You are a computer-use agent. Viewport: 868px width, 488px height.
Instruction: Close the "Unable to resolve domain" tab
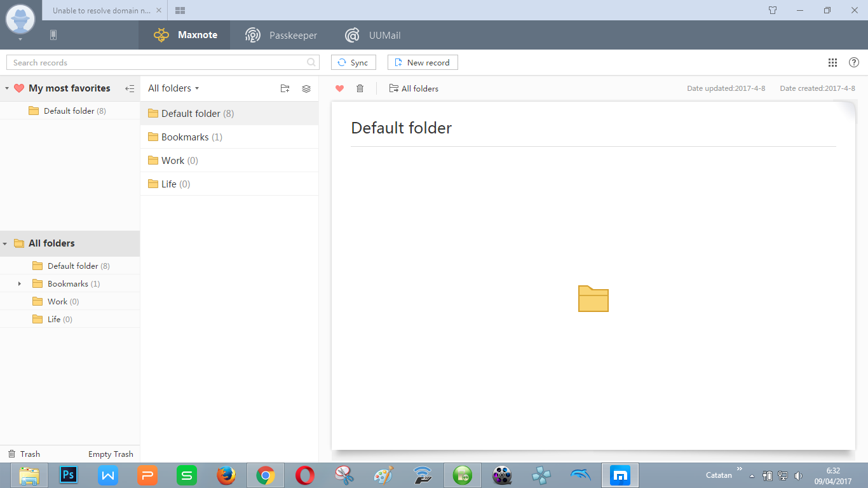pos(158,11)
